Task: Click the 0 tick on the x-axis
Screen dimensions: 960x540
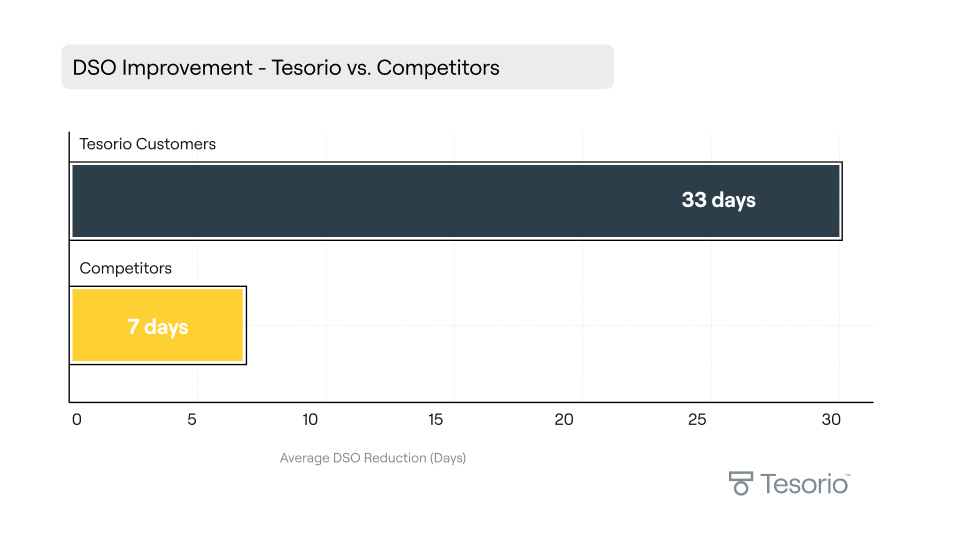Action: pos(76,420)
